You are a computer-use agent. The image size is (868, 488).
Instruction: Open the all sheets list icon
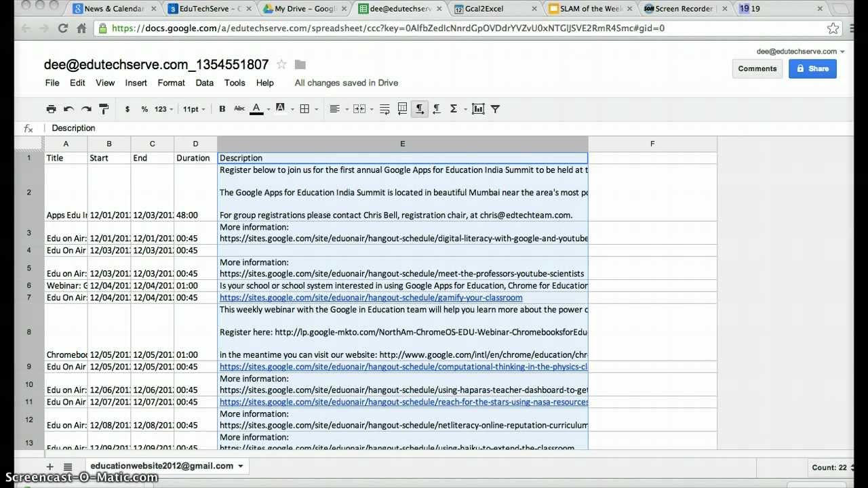68,467
